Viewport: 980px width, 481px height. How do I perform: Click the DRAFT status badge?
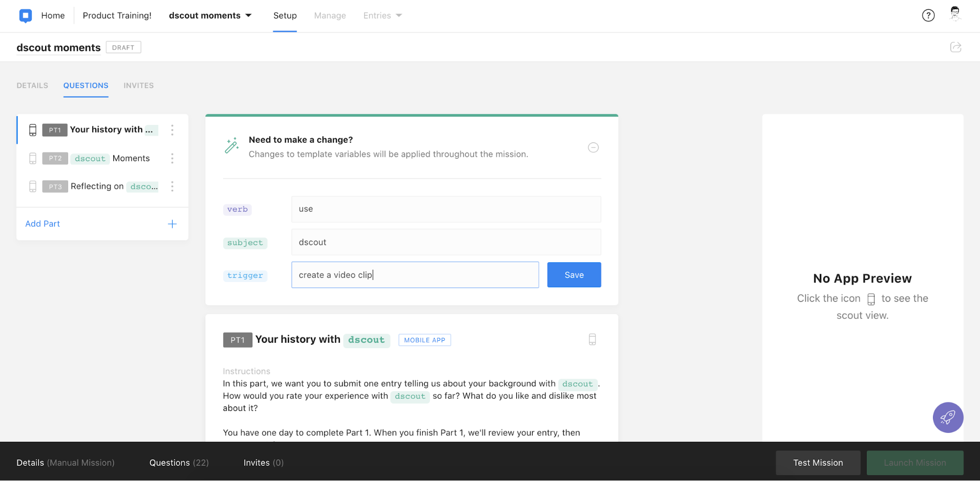point(123,48)
